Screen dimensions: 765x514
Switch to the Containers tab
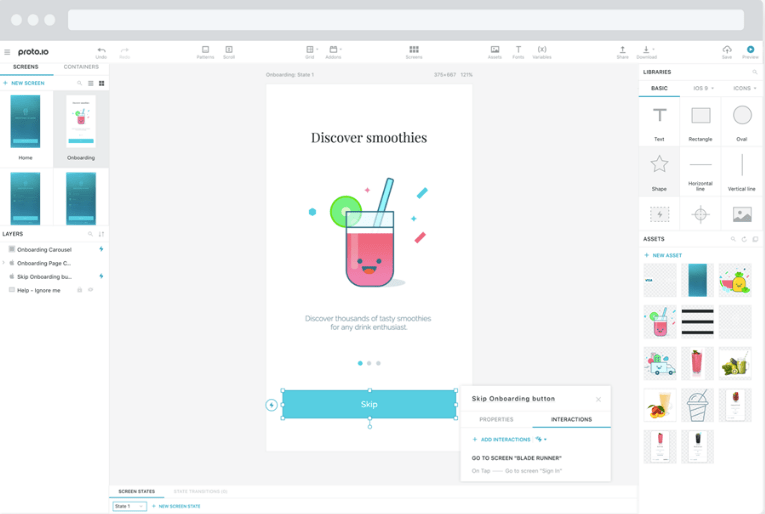coord(81,67)
